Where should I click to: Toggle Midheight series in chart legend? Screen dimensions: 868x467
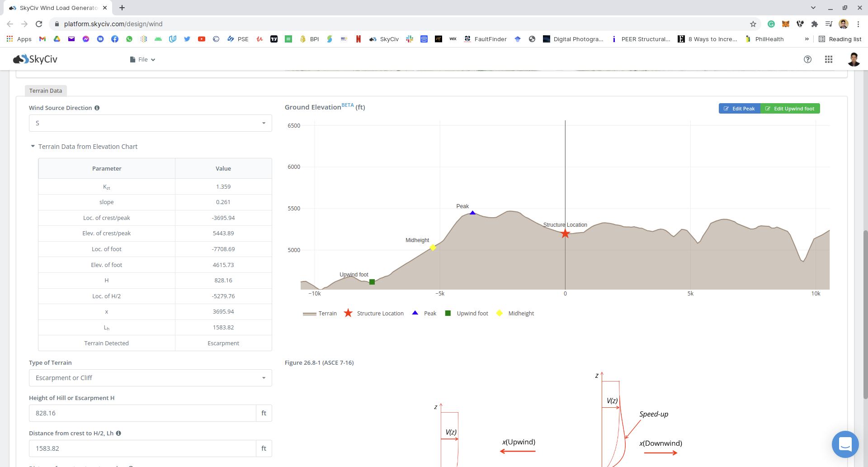point(515,314)
